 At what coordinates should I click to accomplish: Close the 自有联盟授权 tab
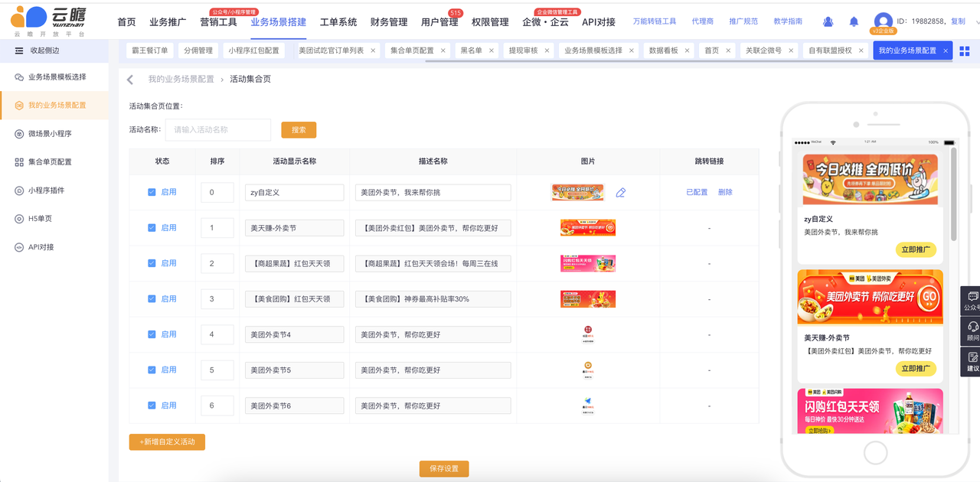[861, 50]
